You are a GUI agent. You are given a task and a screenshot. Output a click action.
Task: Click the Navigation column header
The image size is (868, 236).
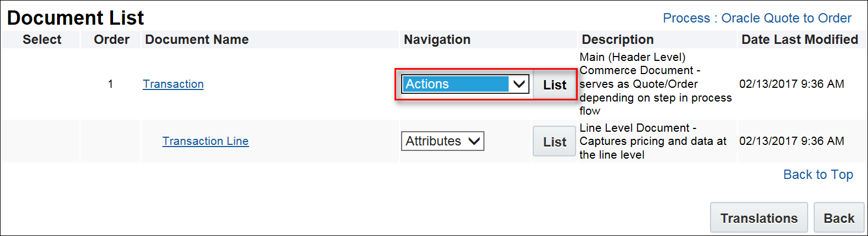[x=437, y=40]
